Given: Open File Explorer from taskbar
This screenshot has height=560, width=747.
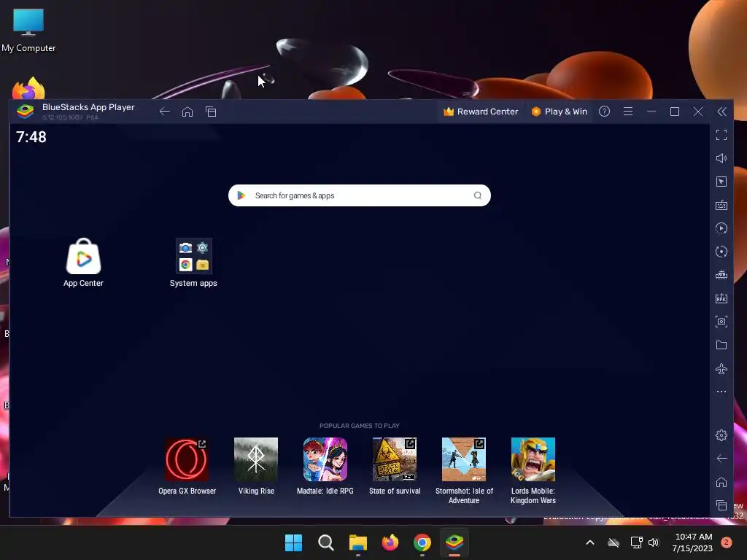Looking at the screenshot, I should [x=357, y=542].
